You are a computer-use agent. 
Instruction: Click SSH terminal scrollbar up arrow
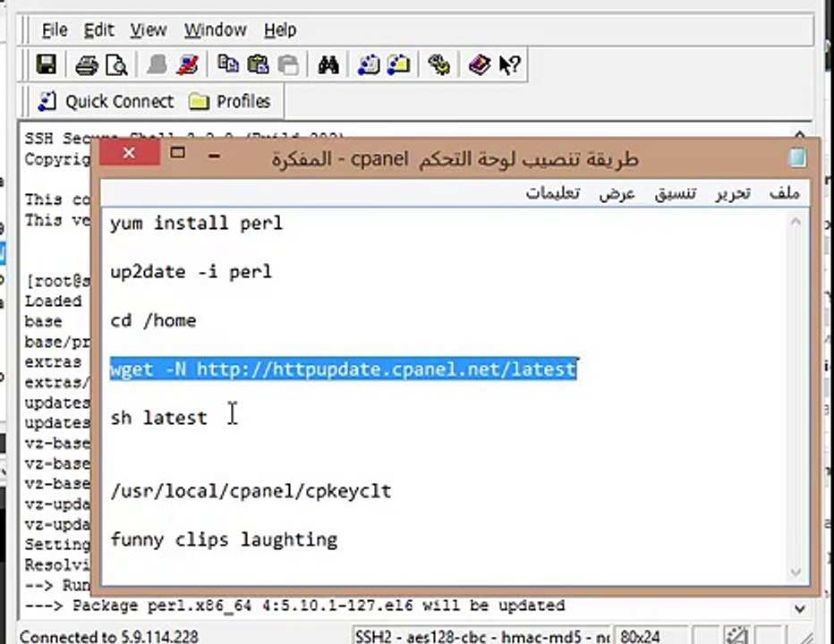799,134
